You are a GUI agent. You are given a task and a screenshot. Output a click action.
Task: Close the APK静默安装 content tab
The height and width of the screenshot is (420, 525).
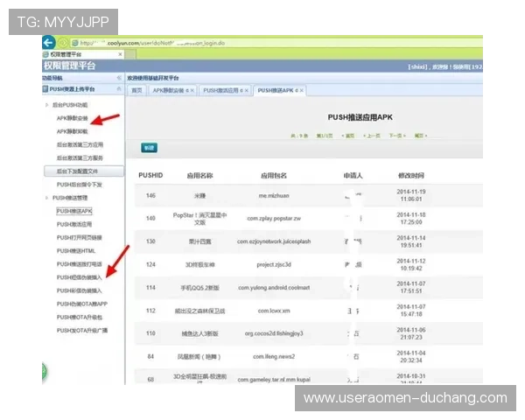point(192,90)
